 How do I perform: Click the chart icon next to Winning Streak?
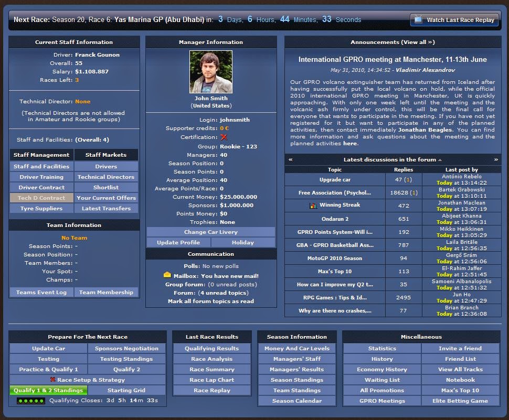coord(313,206)
